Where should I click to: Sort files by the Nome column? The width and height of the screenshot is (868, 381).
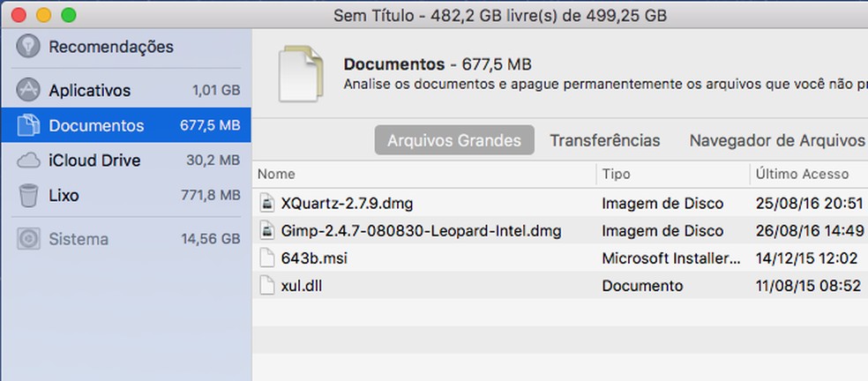(x=423, y=174)
